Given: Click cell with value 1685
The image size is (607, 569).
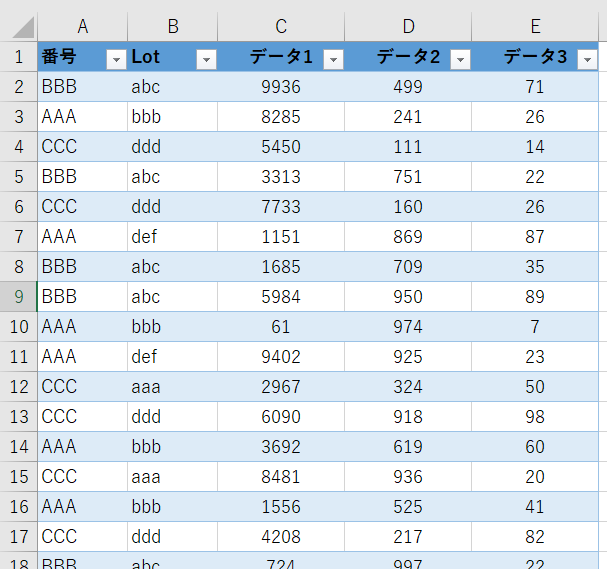Looking at the screenshot, I should [x=281, y=267].
